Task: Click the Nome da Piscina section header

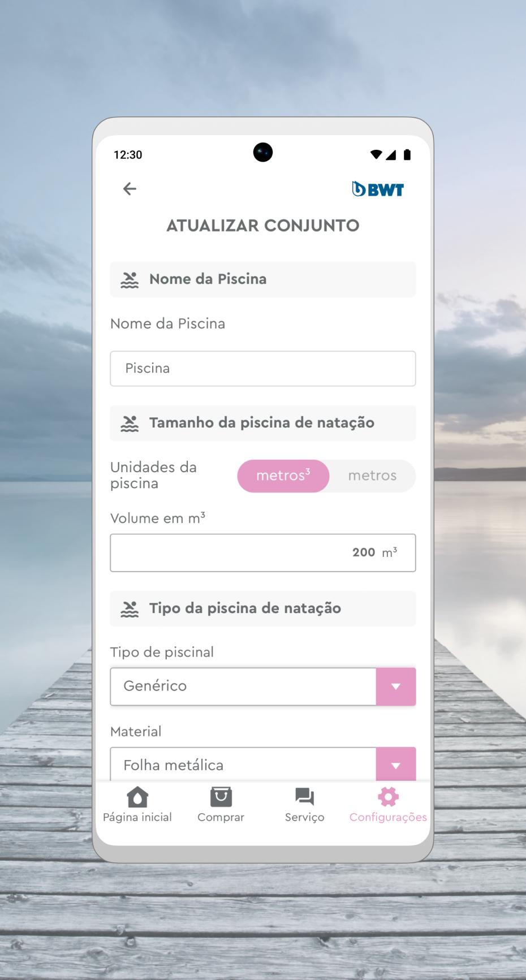Action: pyautogui.click(x=263, y=279)
